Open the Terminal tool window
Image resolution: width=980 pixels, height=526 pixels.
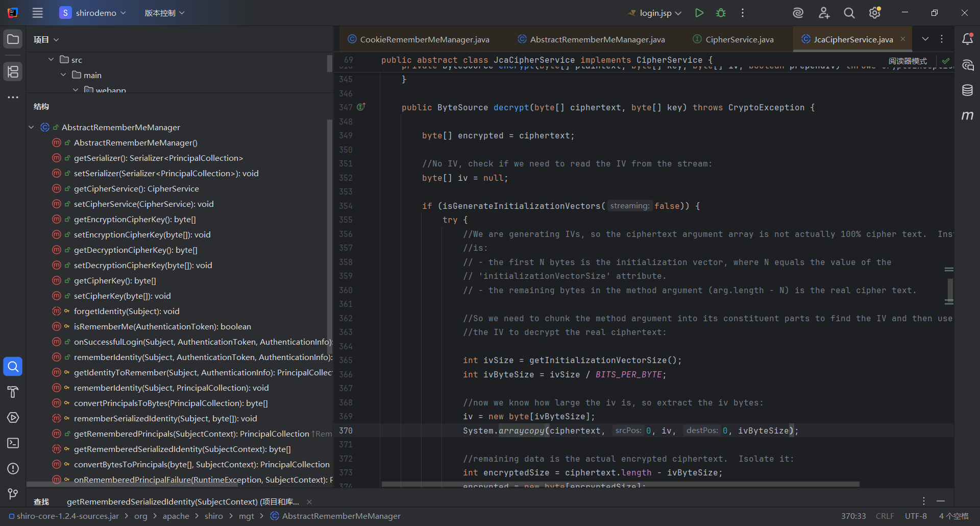(x=13, y=443)
